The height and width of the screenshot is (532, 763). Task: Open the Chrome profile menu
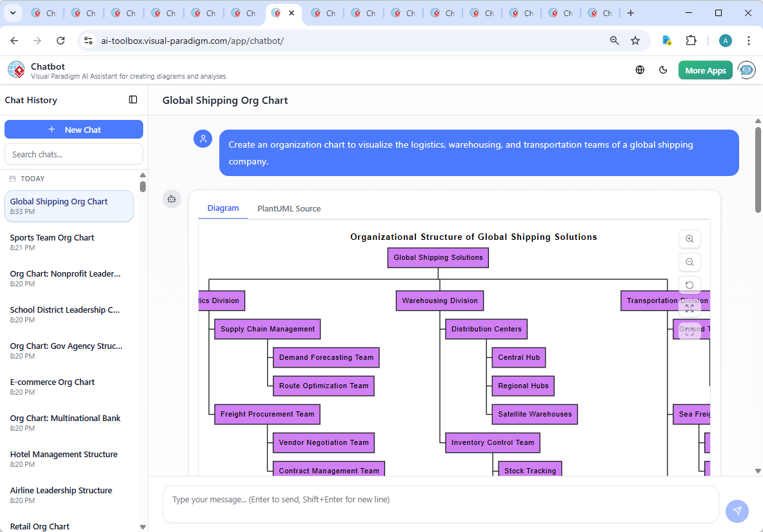725,40
